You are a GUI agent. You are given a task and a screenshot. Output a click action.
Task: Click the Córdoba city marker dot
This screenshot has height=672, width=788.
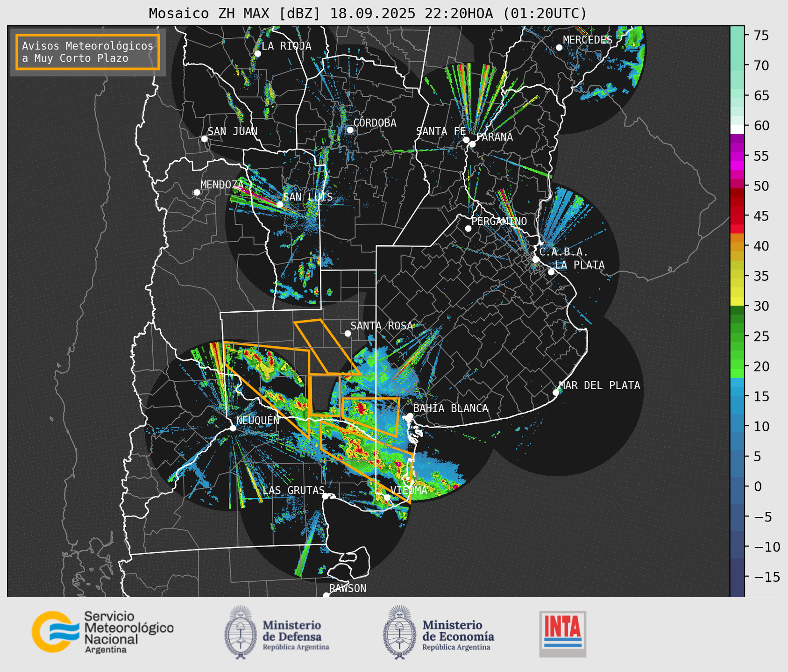pos(350,130)
